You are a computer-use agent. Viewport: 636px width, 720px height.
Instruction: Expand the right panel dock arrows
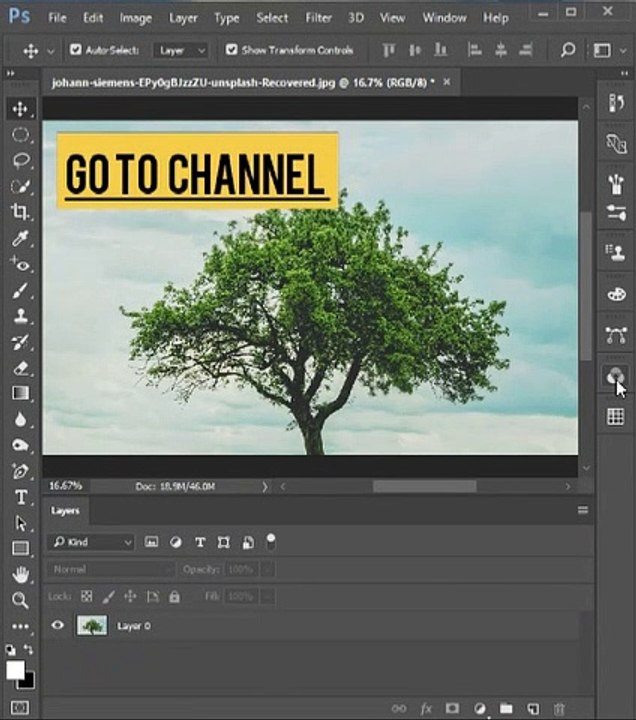click(624, 73)
